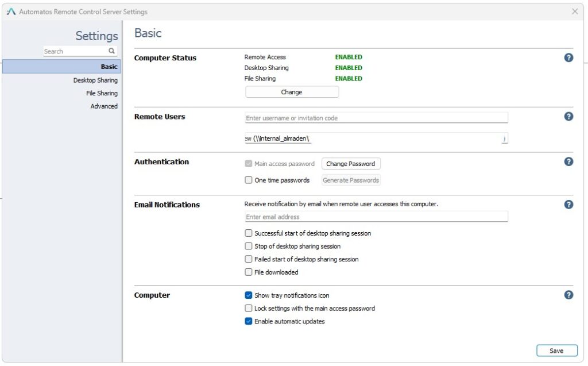Enable the File downloaded notification
Screen dimensions: 588x366
pos(248,272)
